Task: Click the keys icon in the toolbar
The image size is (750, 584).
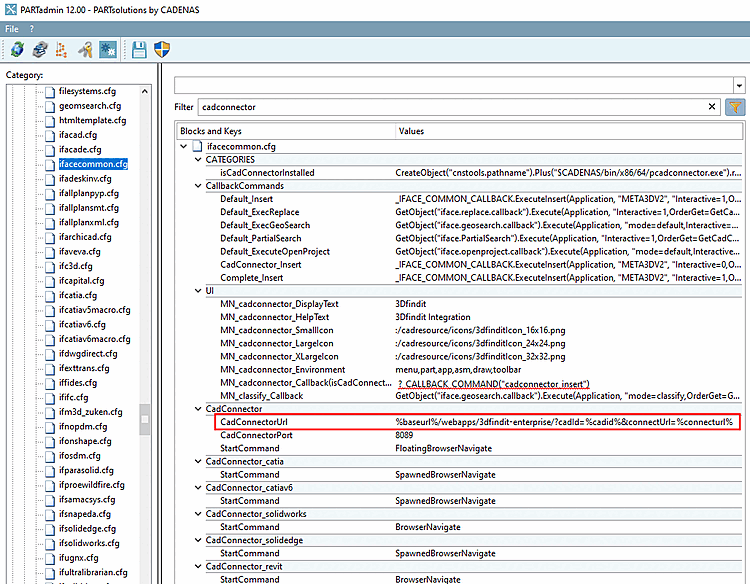Action: [86, 49]
